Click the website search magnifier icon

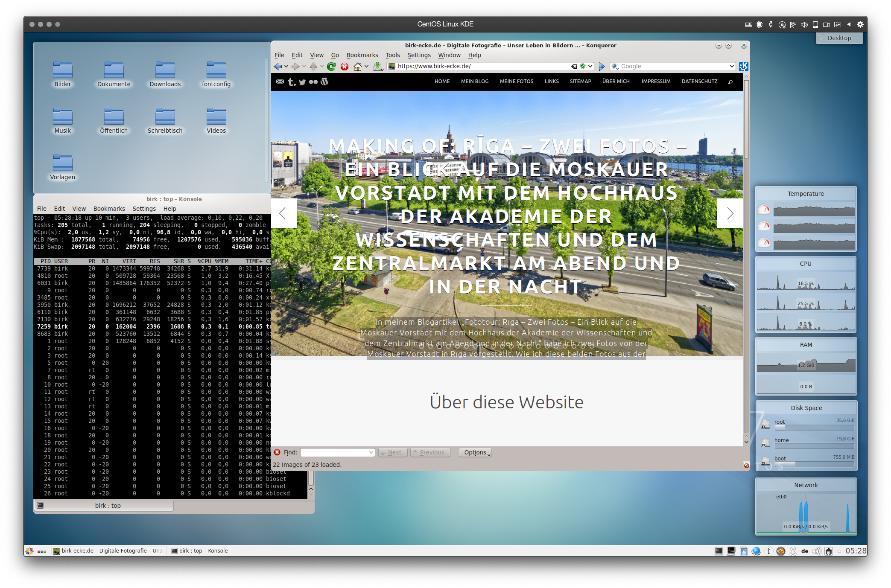click(730, 82)
